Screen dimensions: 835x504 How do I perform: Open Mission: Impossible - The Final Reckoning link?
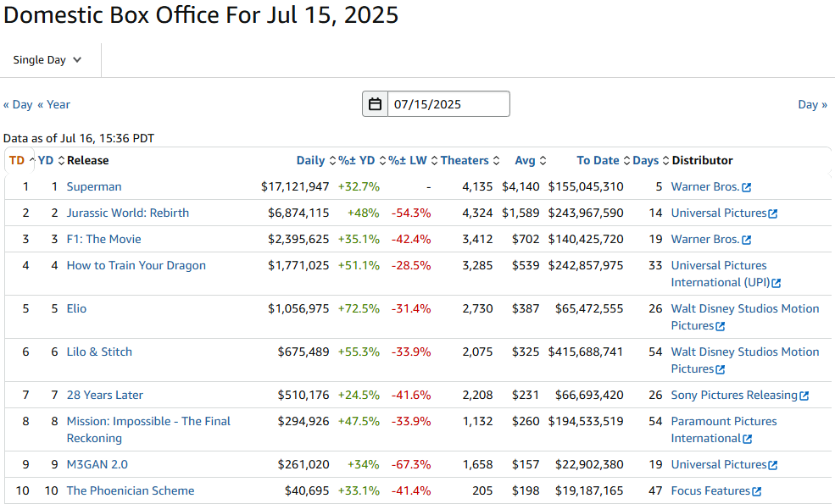[148, 429]
